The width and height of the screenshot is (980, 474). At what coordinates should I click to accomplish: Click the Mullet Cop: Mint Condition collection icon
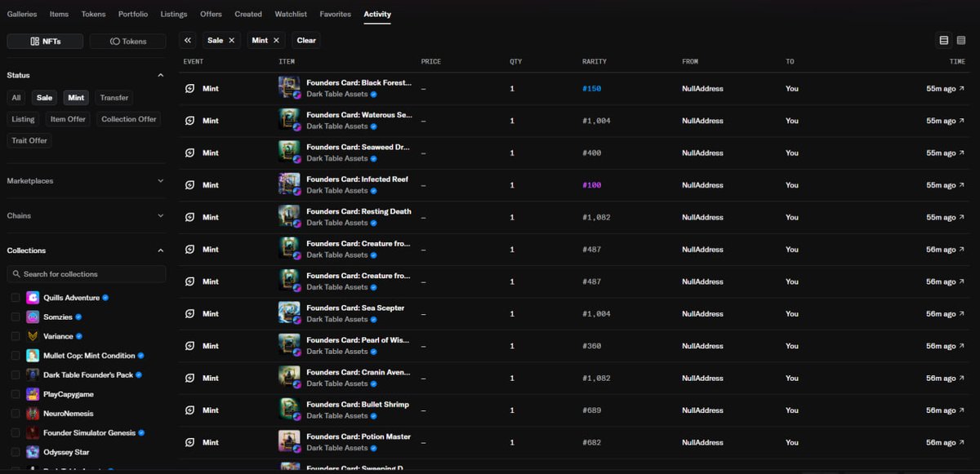(x=33, y=356)
